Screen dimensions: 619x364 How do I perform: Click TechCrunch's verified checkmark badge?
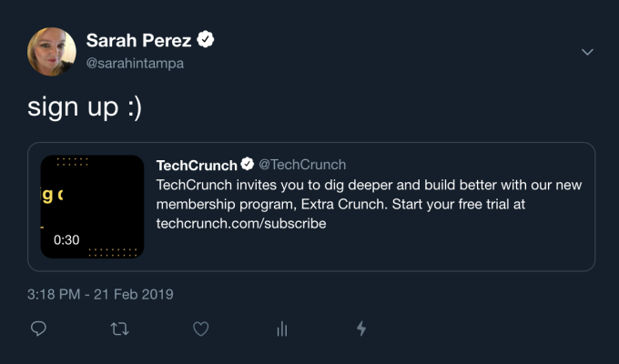pos(247,165)
